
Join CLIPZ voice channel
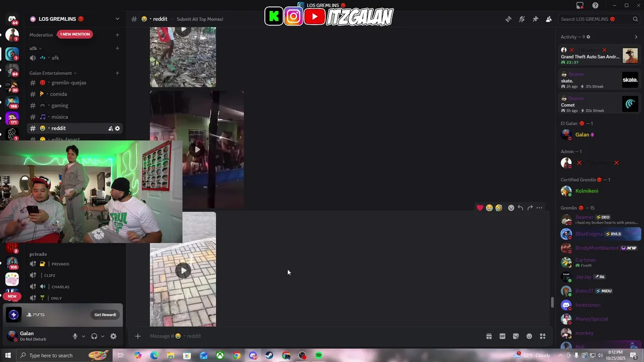74,276
